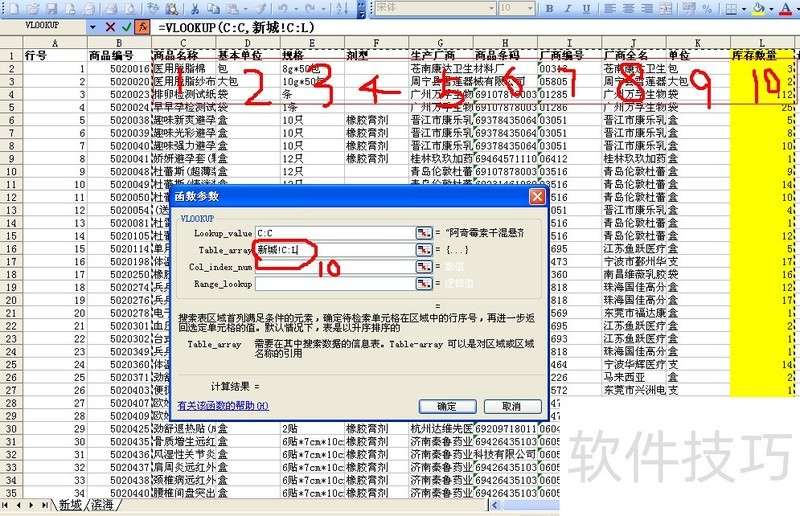Apply the Currency Style format
The height and width of the screenshot is (516, 800).
tap(689, 9)
